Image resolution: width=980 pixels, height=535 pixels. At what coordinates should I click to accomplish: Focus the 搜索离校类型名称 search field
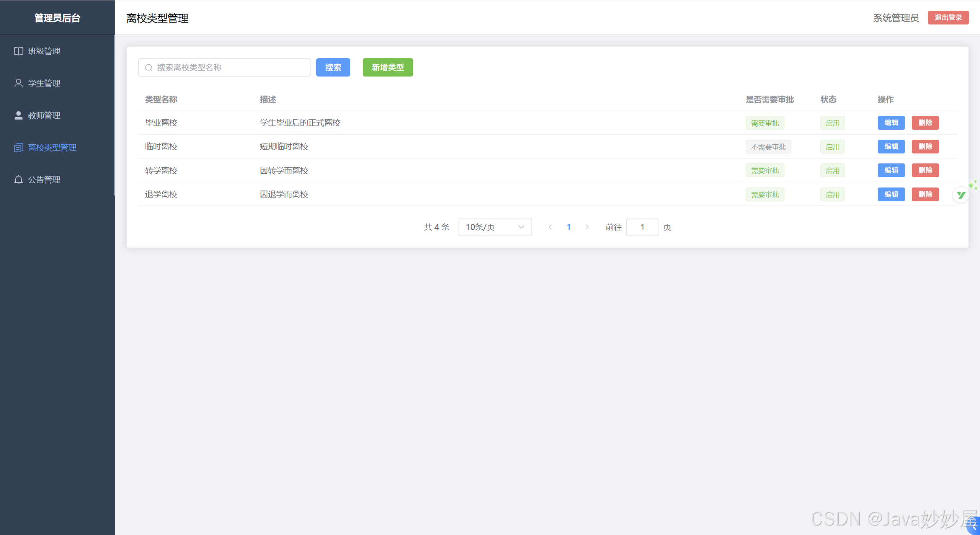click(224, 67)
